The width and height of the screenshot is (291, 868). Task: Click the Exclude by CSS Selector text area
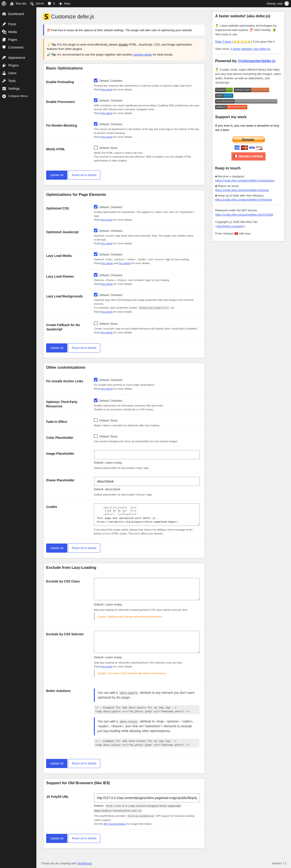click(x=147, y=642)
